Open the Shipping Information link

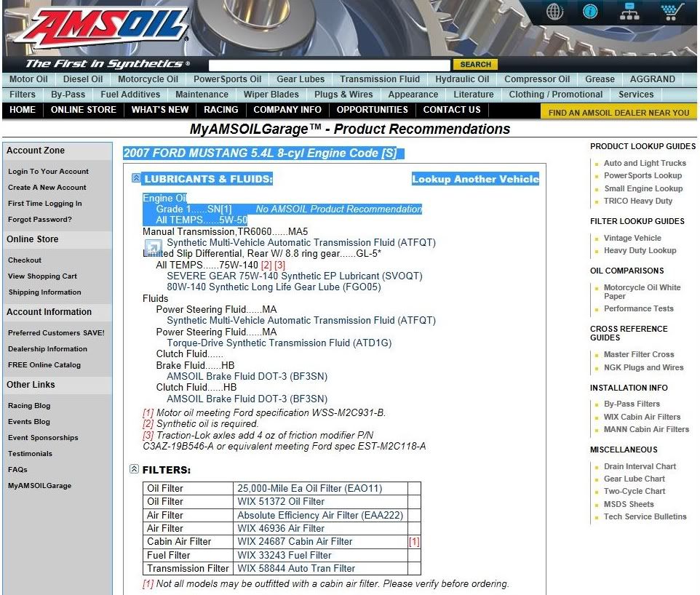(x=44, y=292)
